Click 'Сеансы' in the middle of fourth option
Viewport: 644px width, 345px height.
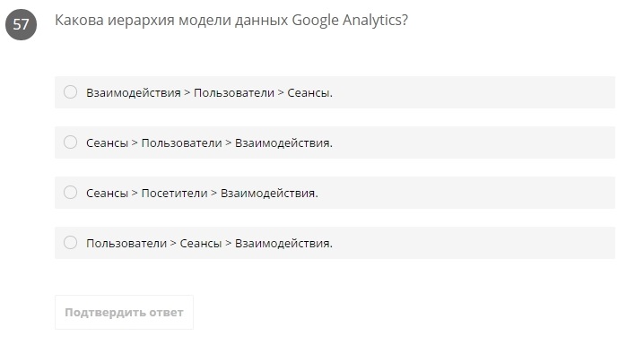click(201, 243)
